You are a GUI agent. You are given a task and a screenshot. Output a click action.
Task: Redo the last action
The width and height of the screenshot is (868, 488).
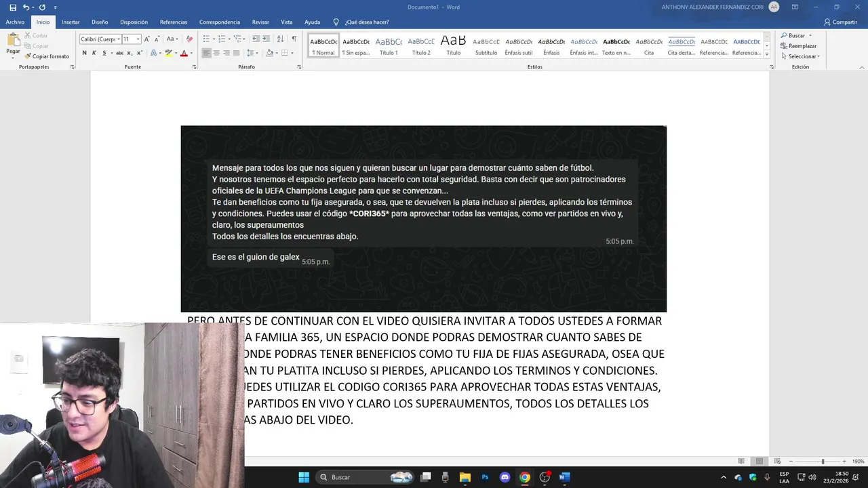(x=42, y=7)
